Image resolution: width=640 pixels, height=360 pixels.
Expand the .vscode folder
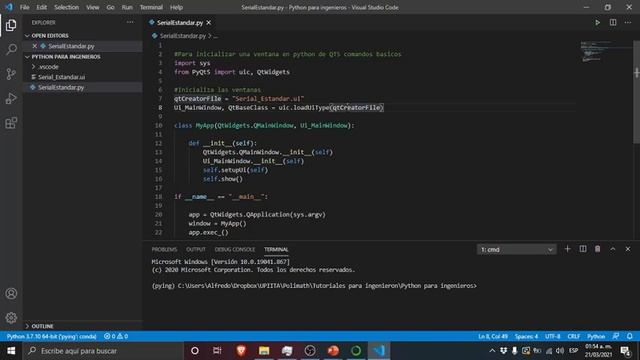(x=48, y=67)
